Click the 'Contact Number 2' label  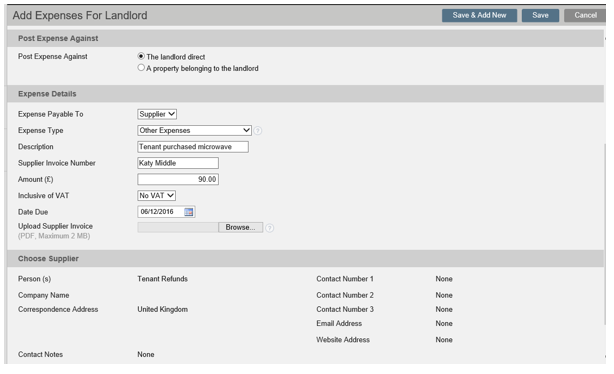tap(345, 295)
